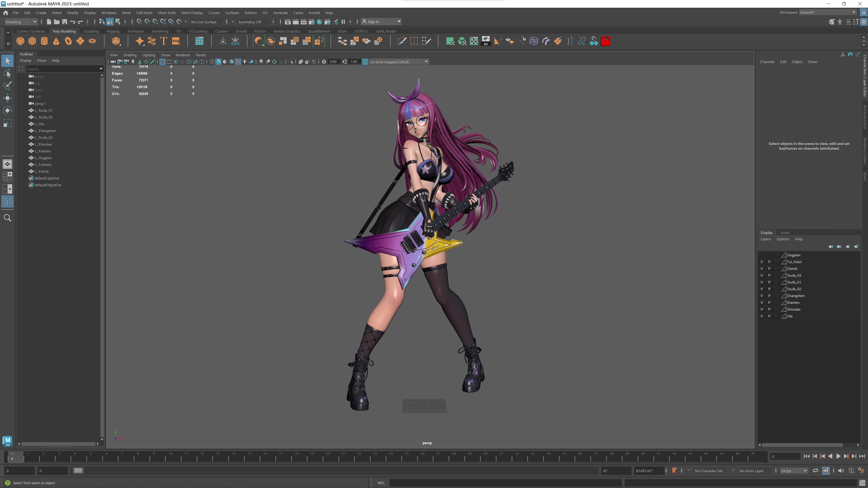Viewport: 868px width, 488px height.
Task: Toggle visibility of Toufa_03 layer
Action: [x=762, y=275]
